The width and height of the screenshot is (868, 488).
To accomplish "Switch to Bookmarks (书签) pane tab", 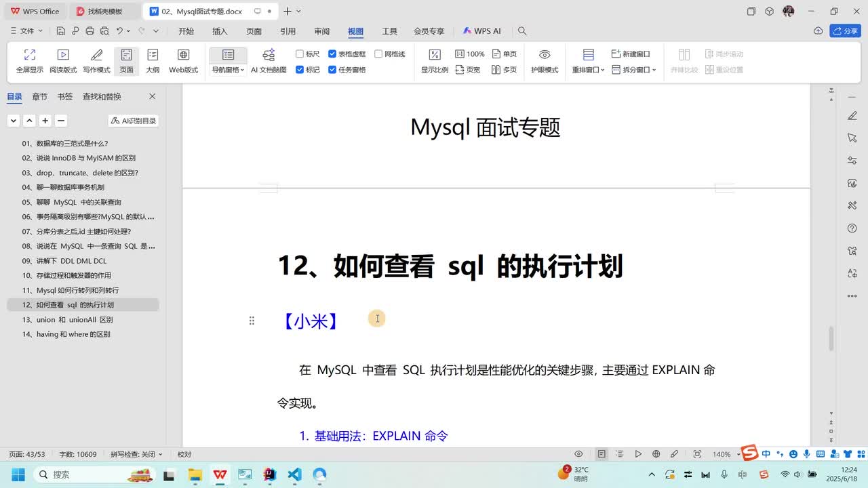I will pos(65,96).
